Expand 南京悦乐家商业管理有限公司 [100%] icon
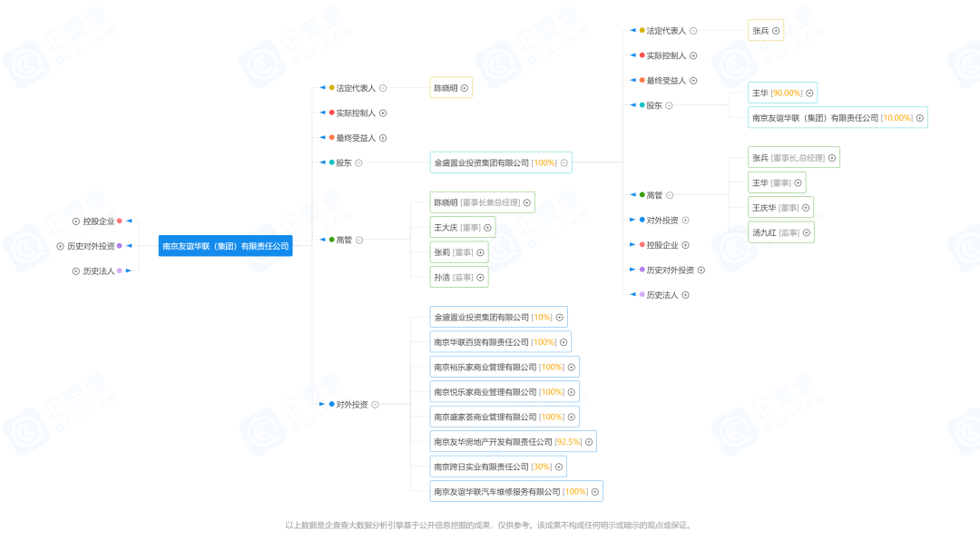The width and height of the screenshot is (980, 541). [x=572, y=392]
